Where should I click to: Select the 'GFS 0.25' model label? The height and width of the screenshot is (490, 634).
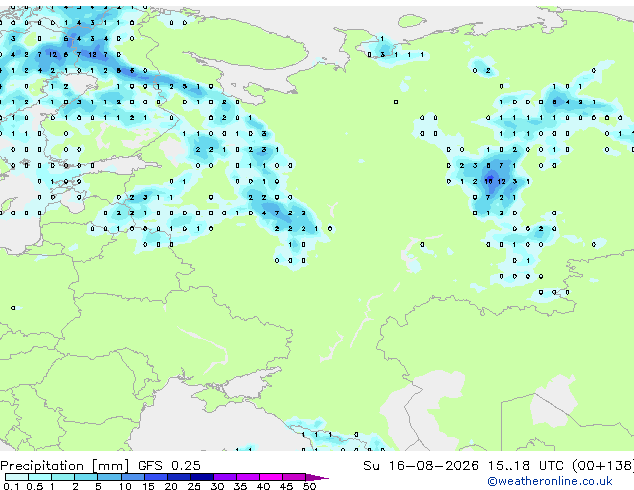pyautogui.click(x=169, y=466)
